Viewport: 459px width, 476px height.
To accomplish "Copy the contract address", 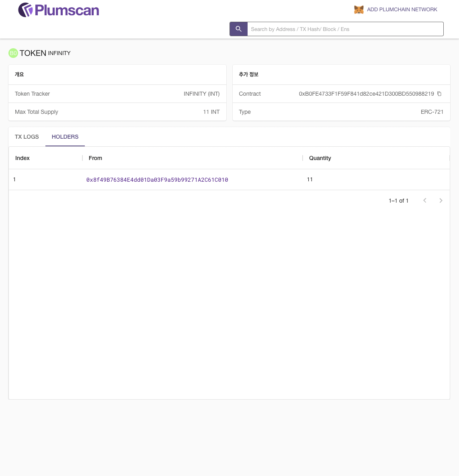I will click(439, 94).
